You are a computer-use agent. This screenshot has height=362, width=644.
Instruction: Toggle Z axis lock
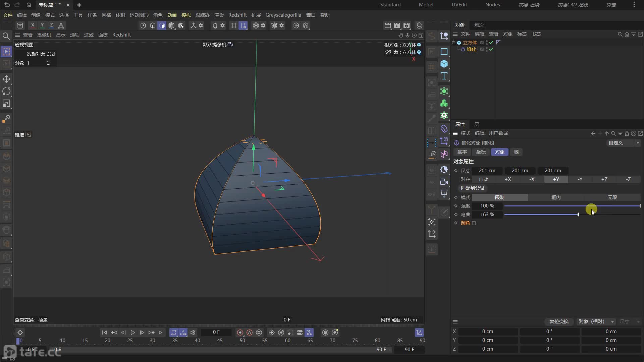click(51, 25)
